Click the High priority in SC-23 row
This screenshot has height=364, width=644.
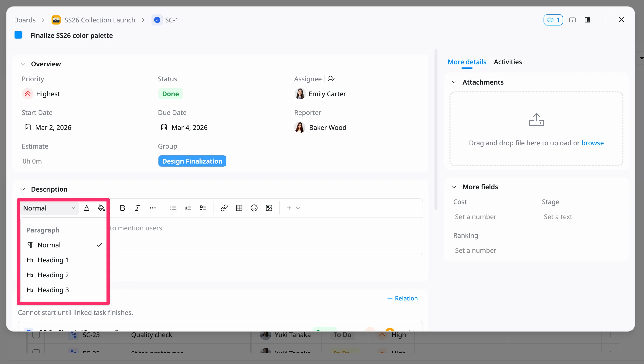[399, 335]
